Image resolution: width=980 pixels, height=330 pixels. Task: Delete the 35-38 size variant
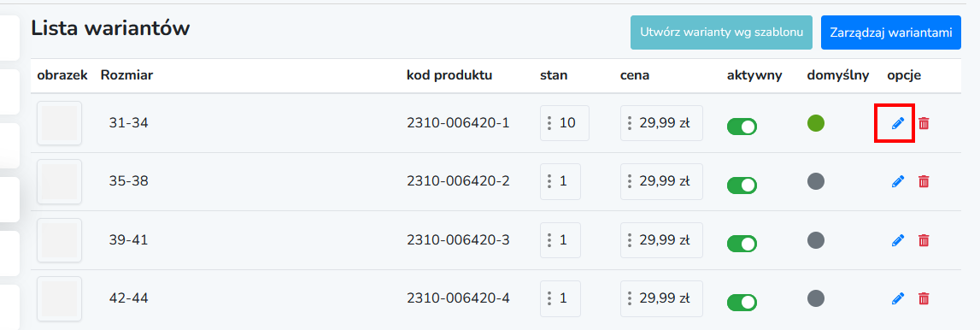pos(924,181)
